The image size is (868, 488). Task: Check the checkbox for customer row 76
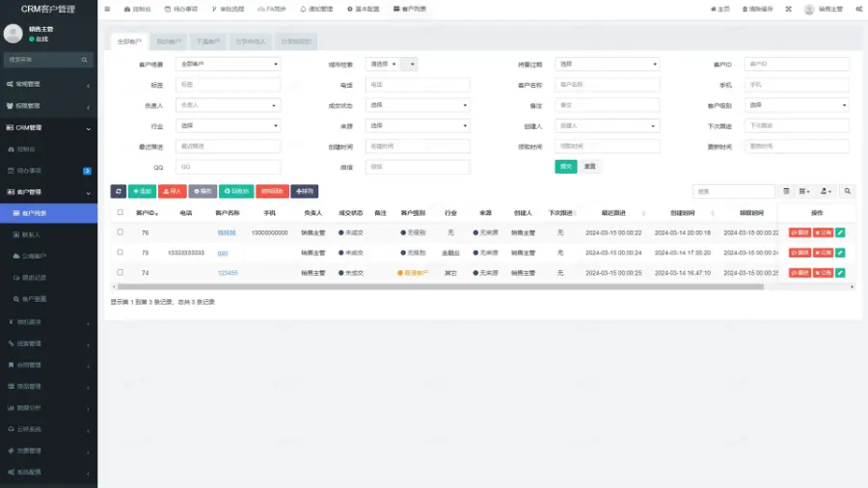[121, 232]
